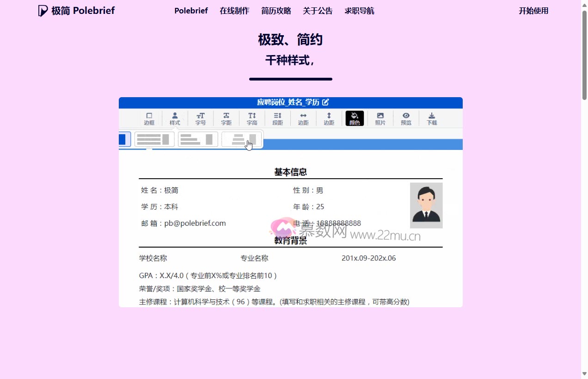Screen dimensions: 588x379
Task: Click the 开始使用 button
Action: coord(533,11)
